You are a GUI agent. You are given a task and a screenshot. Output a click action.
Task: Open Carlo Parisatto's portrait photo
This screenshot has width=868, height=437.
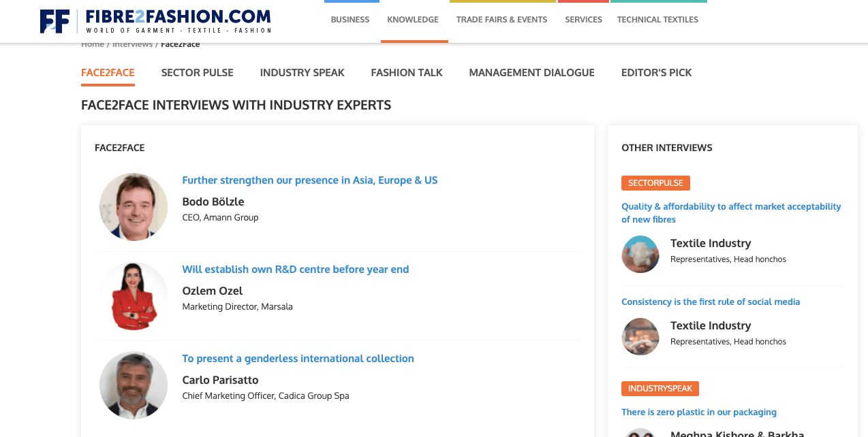click(134, 385)
